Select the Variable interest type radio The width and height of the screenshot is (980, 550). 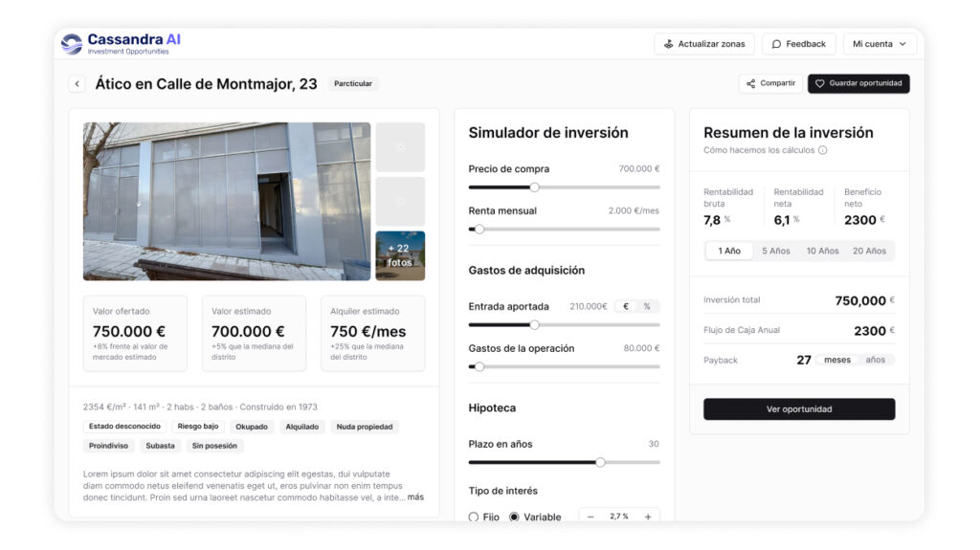coord(514,517)
